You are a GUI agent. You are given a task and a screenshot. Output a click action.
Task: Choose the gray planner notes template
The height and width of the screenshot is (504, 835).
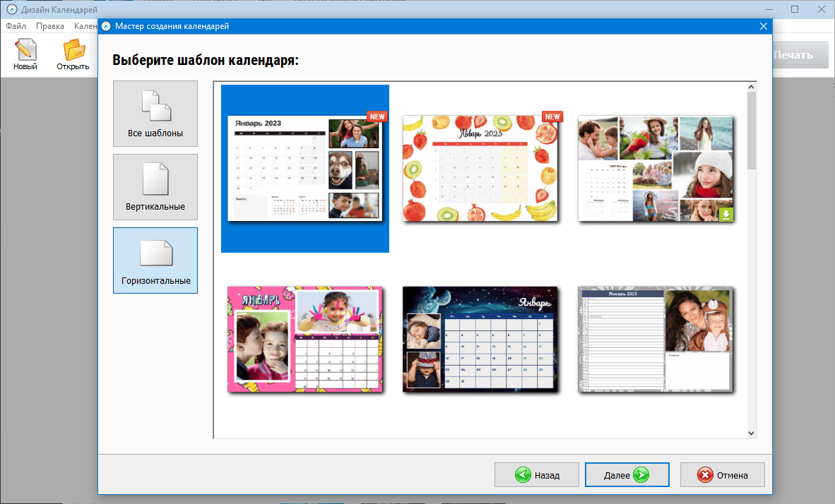(656, 339)
